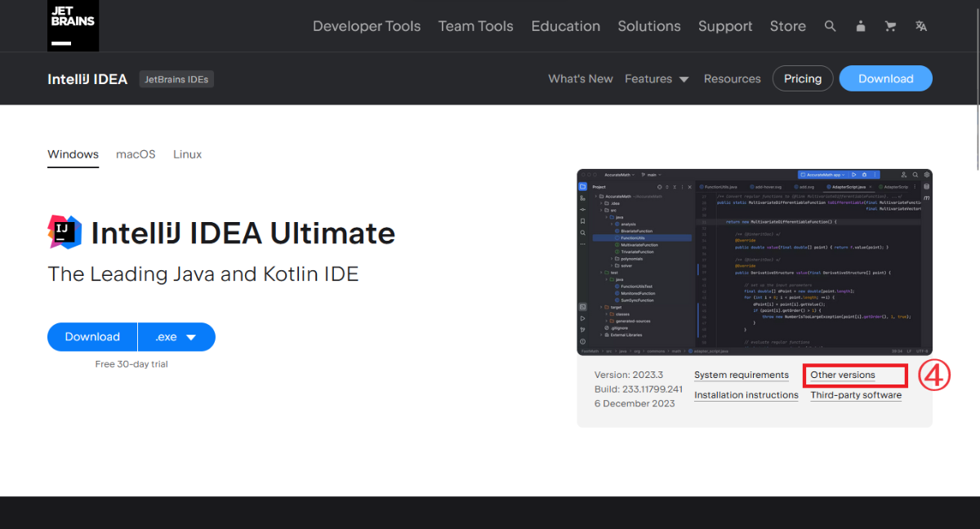This screenshot has width=980, height=529.
Task: Switch to the Linux tab
Action: 187,154
